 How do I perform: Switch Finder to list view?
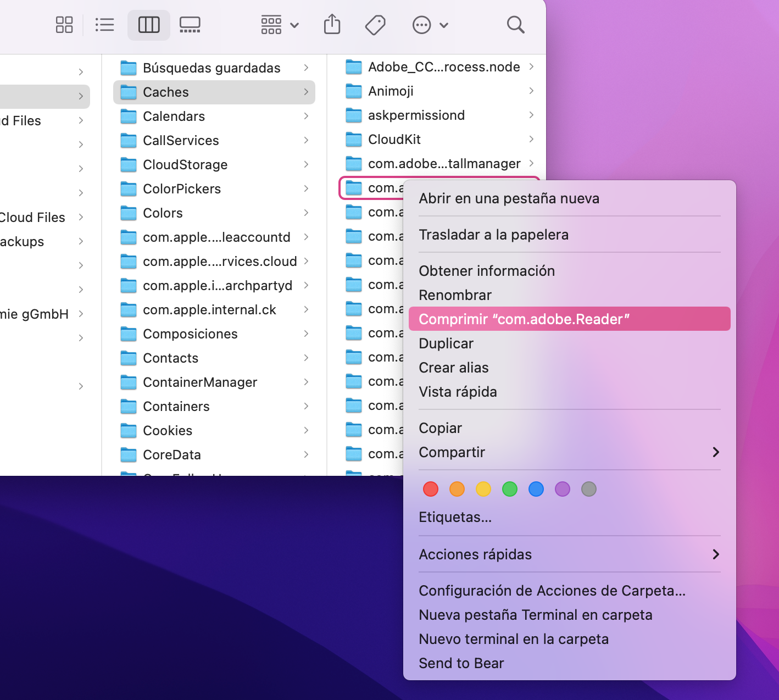click(x=104, y=25)
